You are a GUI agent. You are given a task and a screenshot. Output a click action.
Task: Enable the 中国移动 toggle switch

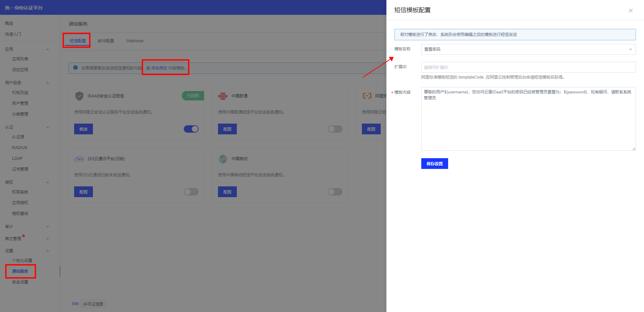(x=335, y=192)
